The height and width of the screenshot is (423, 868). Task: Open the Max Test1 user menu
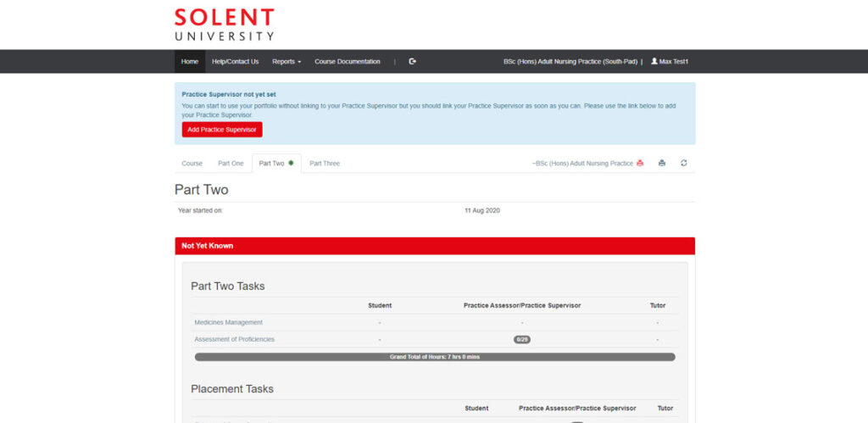tap(670, 61)
